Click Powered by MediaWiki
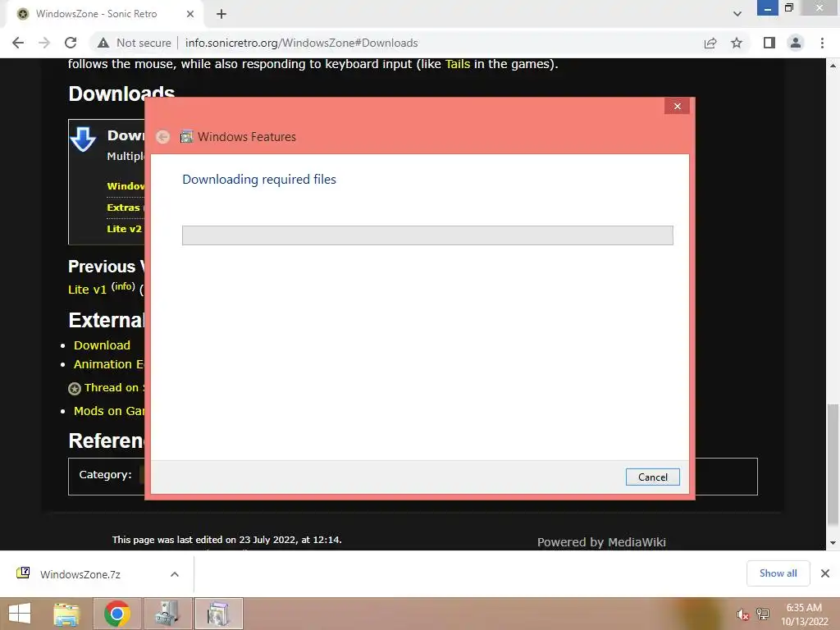840x630 pixels. coord(601,542)
